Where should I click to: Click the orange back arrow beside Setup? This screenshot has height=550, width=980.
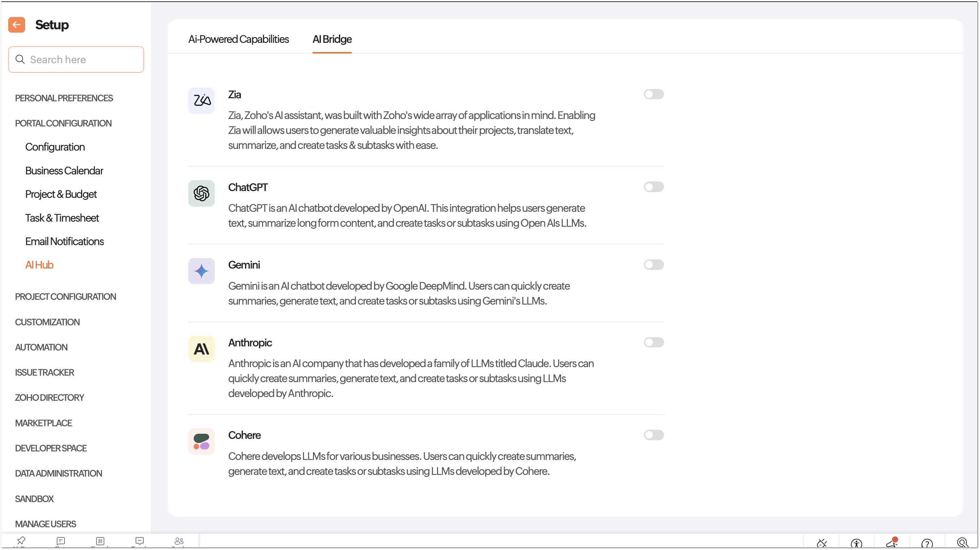[x=16, y=25]
